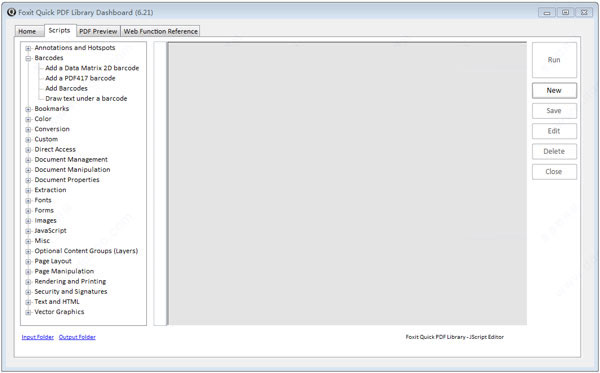This screenshot has height=373, width=600.
Task: Expand the Misc node
Action: coord(28,241)
